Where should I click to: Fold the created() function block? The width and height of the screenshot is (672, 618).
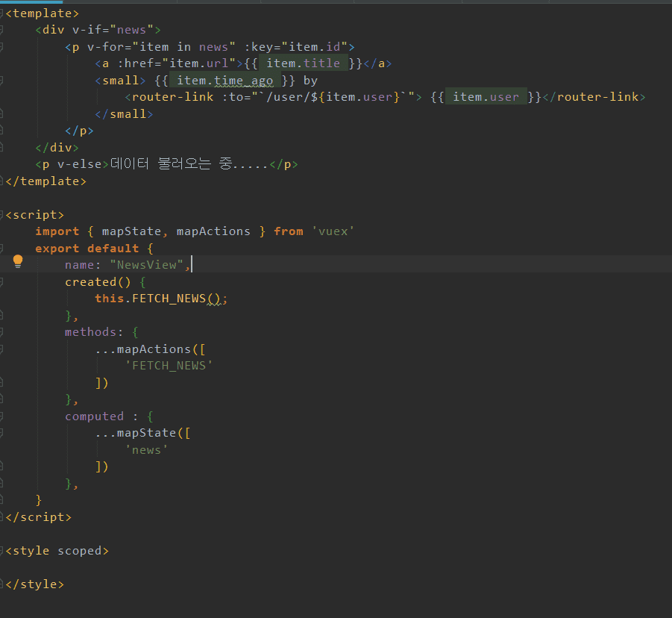click(x=1, y=282)
